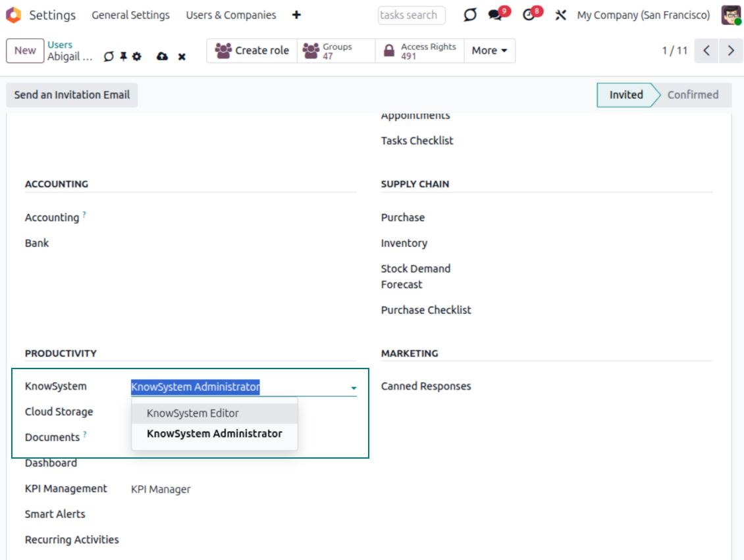Click the pin icon next to the record name
The height and width of the screenshot is (560, 744).
click(123, 57)
